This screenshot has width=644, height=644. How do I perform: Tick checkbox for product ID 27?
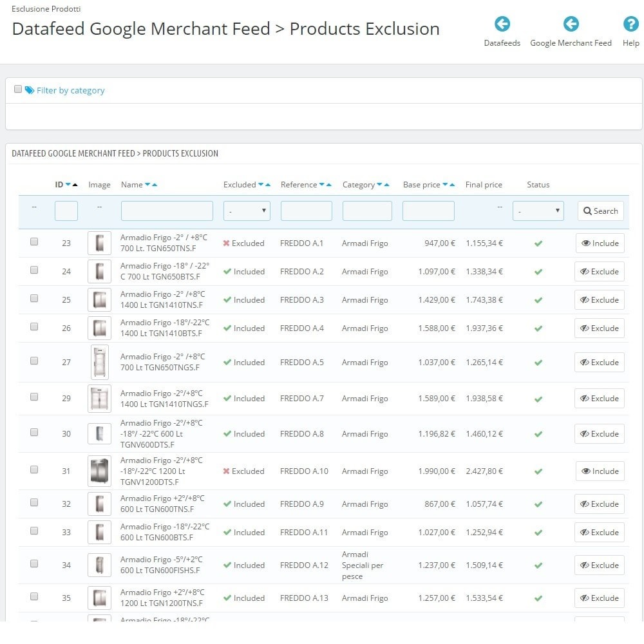click(x=34, y=361)
